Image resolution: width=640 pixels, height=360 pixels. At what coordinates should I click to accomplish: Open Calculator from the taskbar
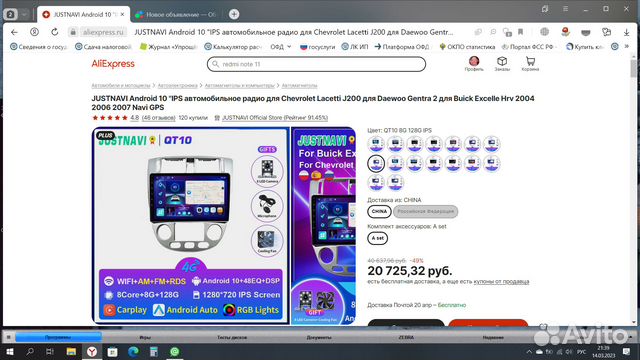(x=154, y=351)
